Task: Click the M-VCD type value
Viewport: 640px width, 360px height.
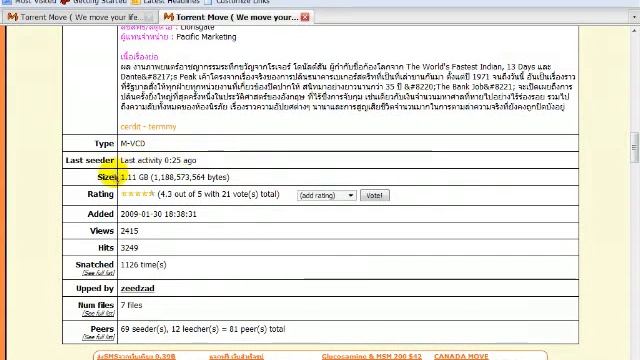Action: pos(133,143)
